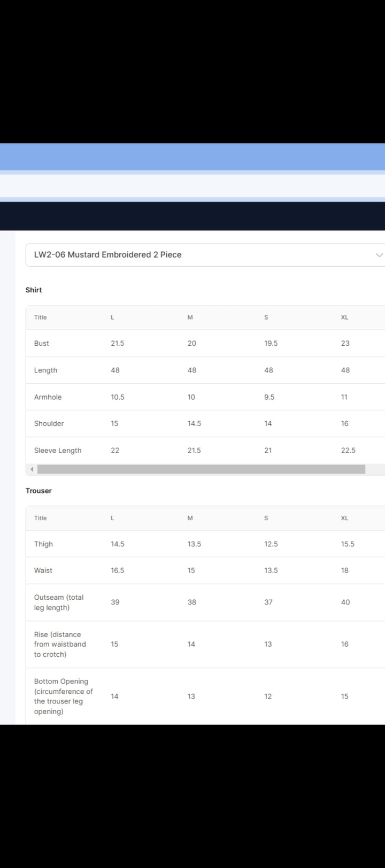The image size is (385, 868).
Task: Click the Title header in Shirt table
Action: click(x=41, y=317)
